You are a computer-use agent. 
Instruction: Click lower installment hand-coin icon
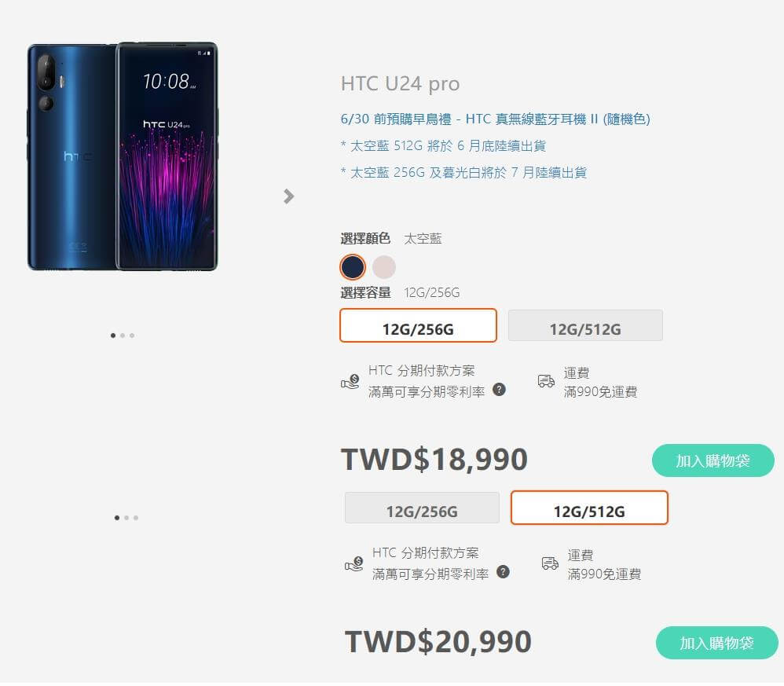[x=354, y=564]
